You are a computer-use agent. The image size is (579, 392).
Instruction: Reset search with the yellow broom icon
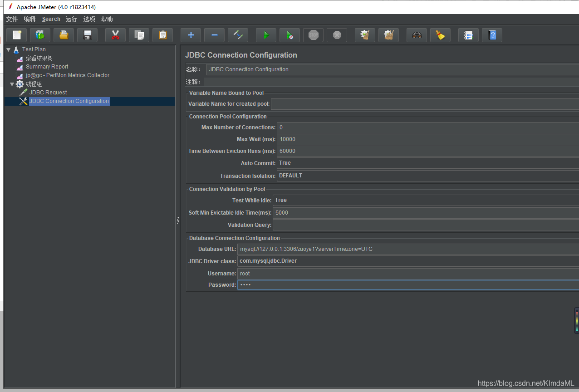pos(440,35)
